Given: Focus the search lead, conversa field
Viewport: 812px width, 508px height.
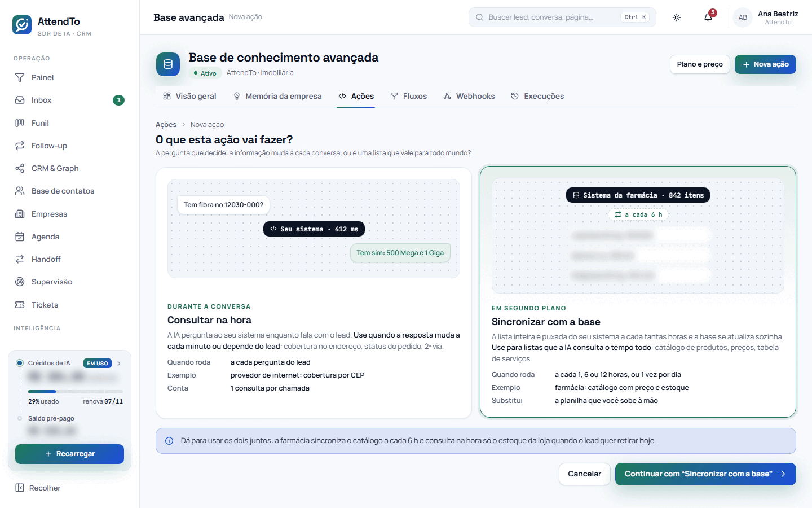Looking at the screenshot, I should [562, 17].
